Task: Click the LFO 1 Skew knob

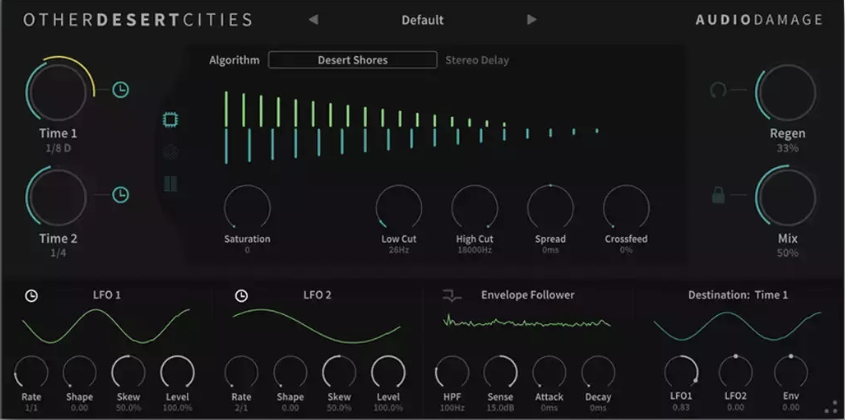Action: 128,372
